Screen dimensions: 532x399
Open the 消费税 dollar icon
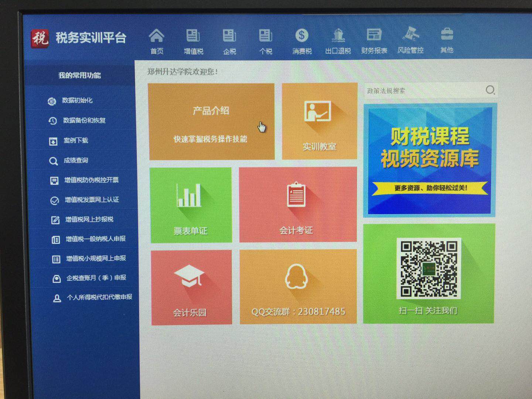click(302, 36)
